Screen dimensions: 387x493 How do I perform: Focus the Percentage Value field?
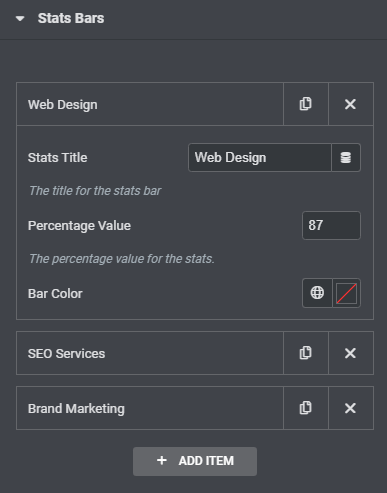coord(331,225)
